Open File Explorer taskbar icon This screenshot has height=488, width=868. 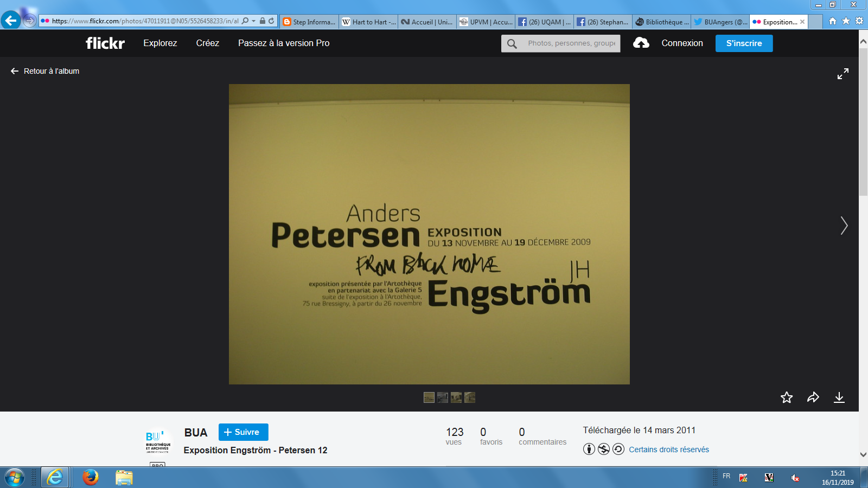tap(124, 477)
